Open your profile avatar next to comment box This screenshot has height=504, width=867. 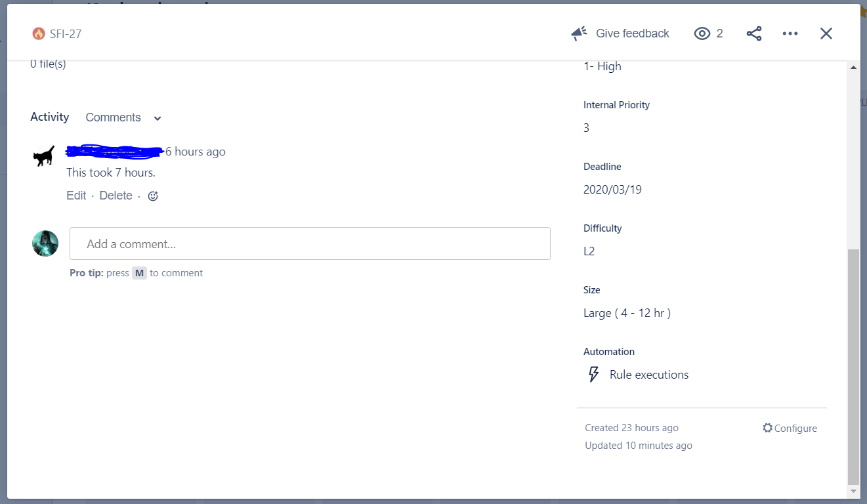click(x=45, y=243)
